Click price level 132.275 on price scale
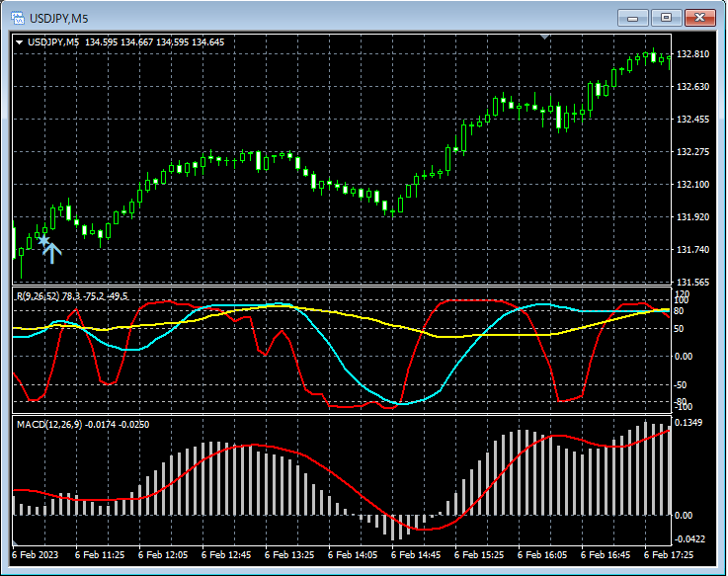 click(693, 152)
